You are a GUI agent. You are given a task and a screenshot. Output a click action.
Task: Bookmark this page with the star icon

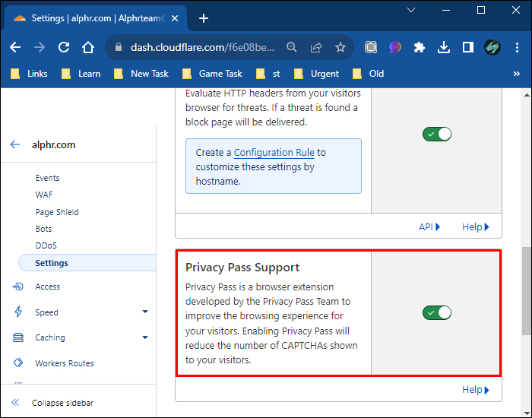[x=340, y=47]
